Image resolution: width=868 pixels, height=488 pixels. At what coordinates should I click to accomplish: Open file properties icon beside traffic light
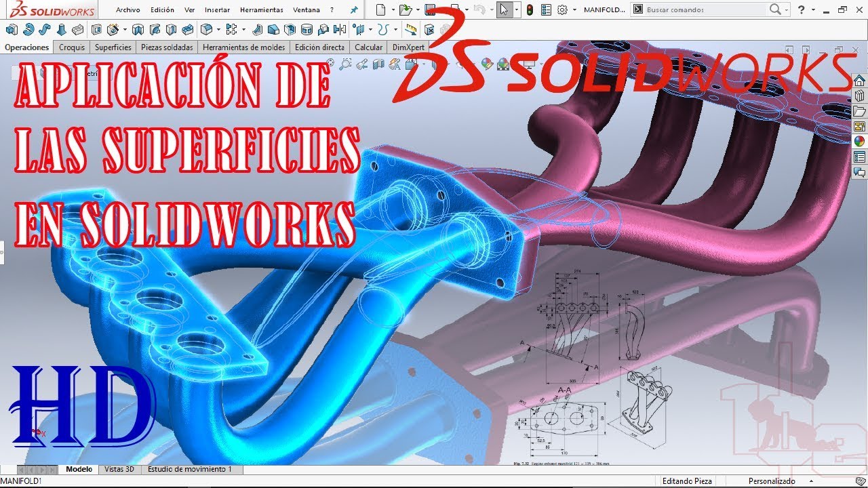coord(546,9)
